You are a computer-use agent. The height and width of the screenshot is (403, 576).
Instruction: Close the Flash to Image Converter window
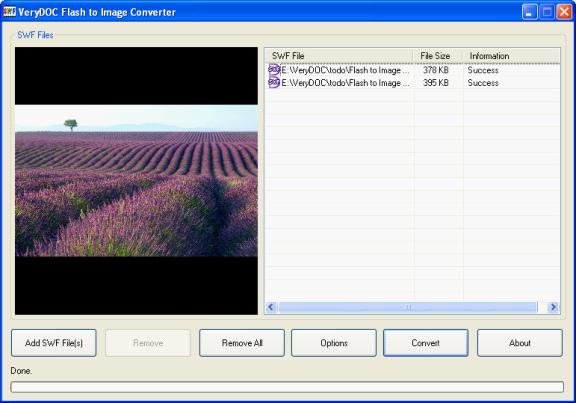[564, 12]
